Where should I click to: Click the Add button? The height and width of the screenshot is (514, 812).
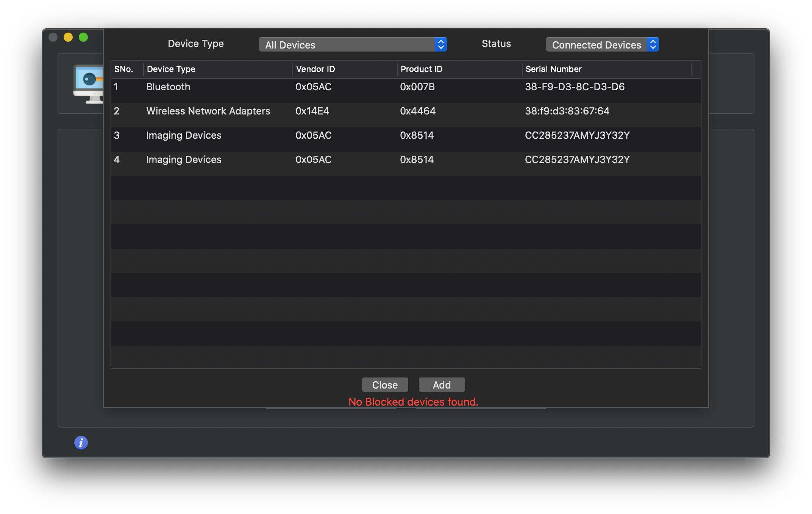click(441, 384)
